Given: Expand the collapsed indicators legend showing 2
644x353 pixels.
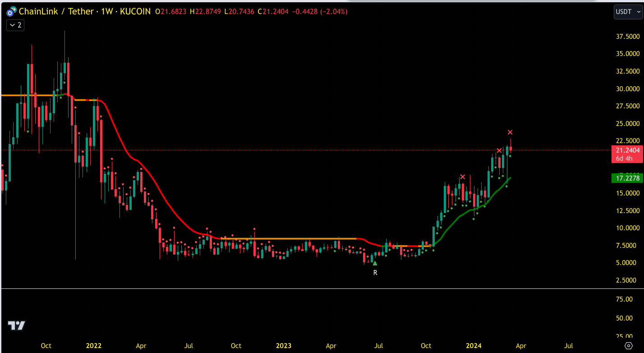Looking at the screenshot, I should tap(15, 25).
